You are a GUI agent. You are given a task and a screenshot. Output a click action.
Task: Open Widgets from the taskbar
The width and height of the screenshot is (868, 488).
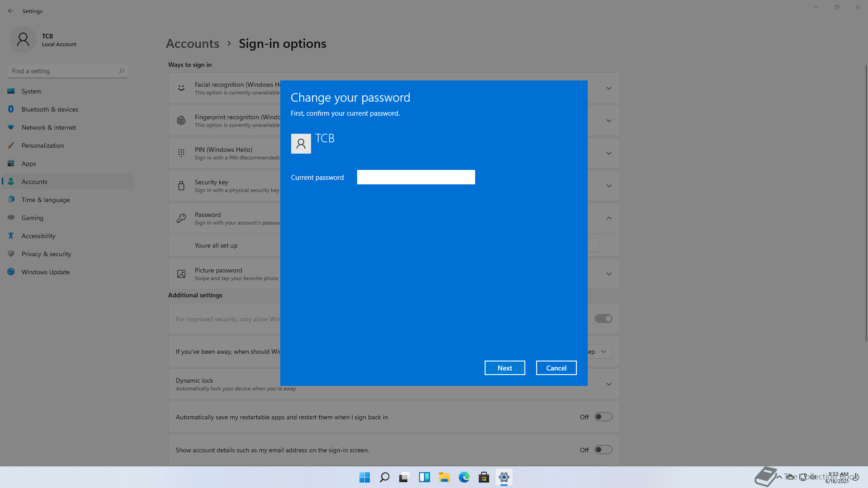coord(424,477)
